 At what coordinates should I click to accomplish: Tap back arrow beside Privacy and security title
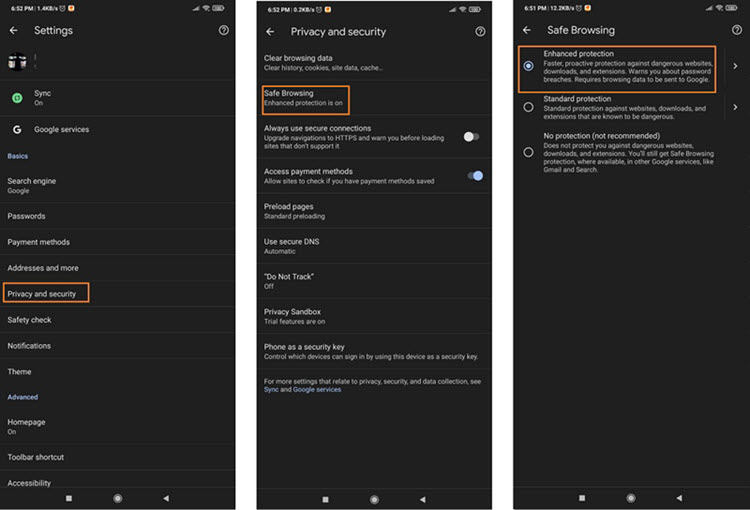(x=270, y=32)
